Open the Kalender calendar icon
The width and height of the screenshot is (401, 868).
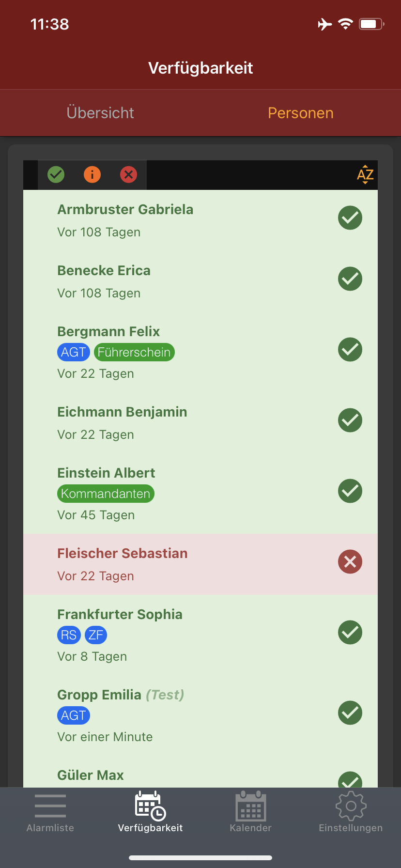click(x=250, y=806)
